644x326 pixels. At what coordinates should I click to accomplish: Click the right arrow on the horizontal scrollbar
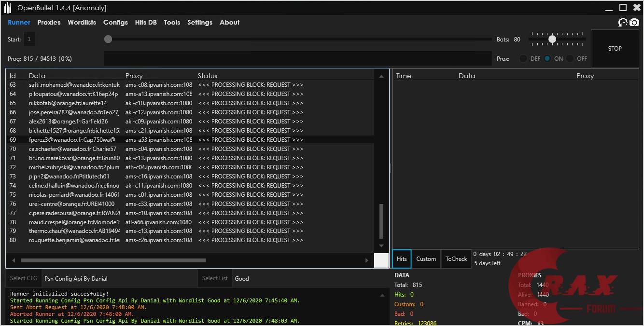[x=367, y=260]
